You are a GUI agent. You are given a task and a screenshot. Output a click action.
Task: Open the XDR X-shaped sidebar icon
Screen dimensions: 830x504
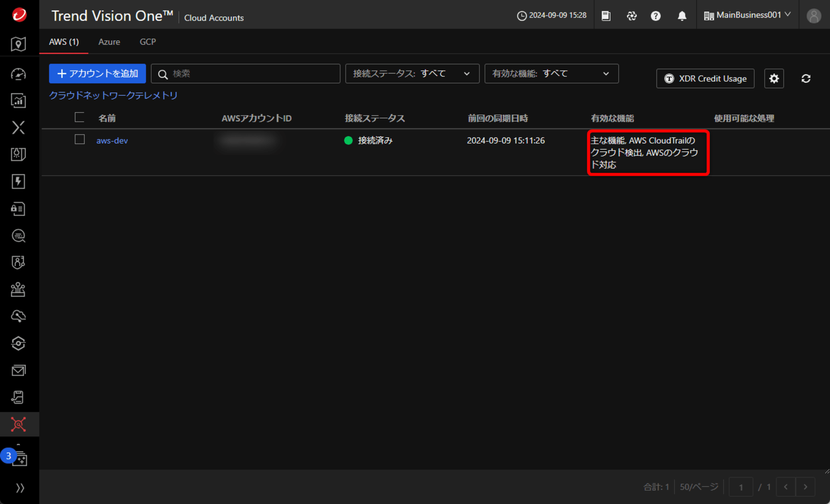point(18,127)
